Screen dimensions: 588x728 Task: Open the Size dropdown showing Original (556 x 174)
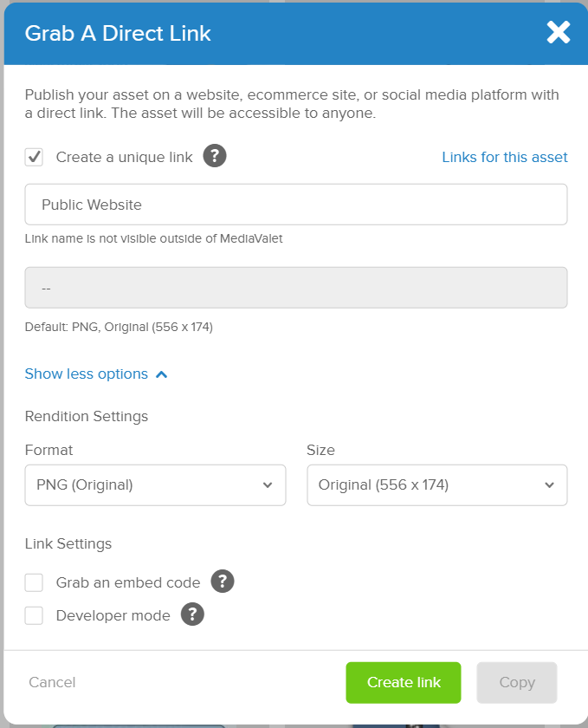pos(436,484)
